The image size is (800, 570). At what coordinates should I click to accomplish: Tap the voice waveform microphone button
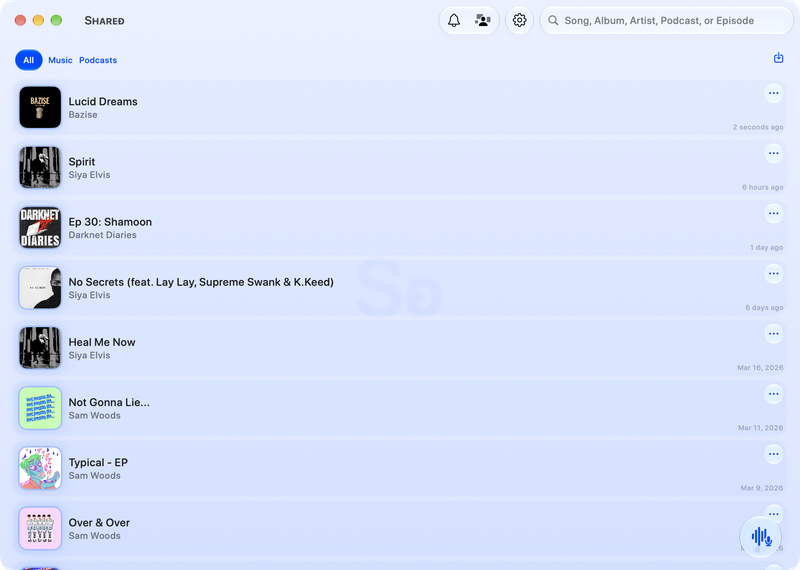761,536
